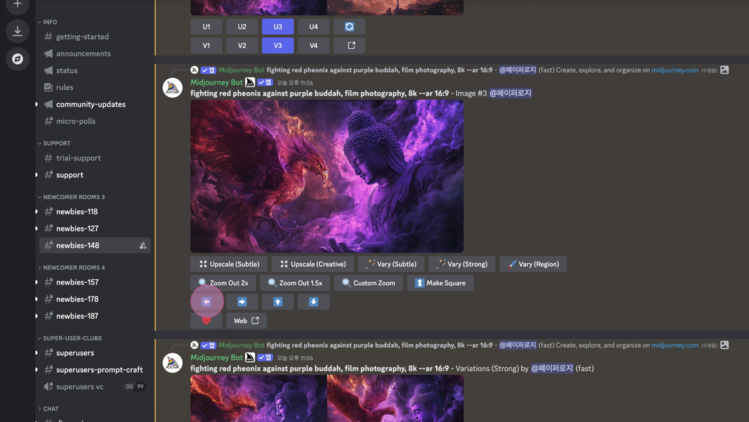Viewport: 749px width, 422px height.
Task: Click the V2 variation button
Action: pos(242,45)
